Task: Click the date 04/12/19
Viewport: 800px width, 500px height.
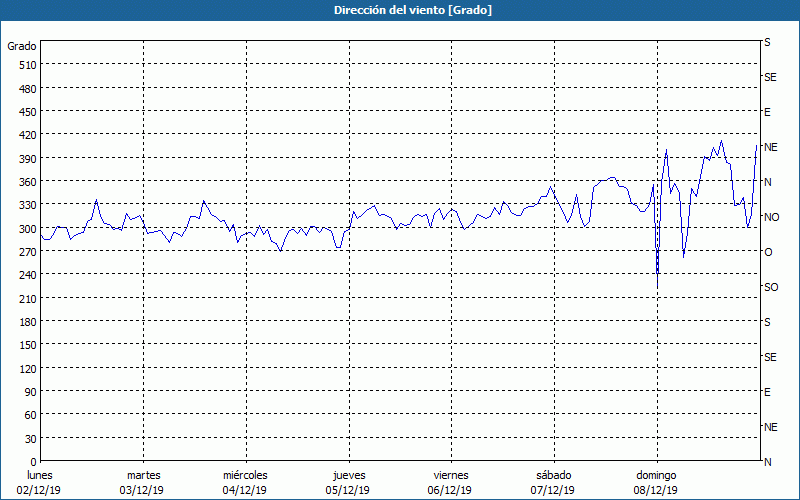Action: tap(245, 490)
